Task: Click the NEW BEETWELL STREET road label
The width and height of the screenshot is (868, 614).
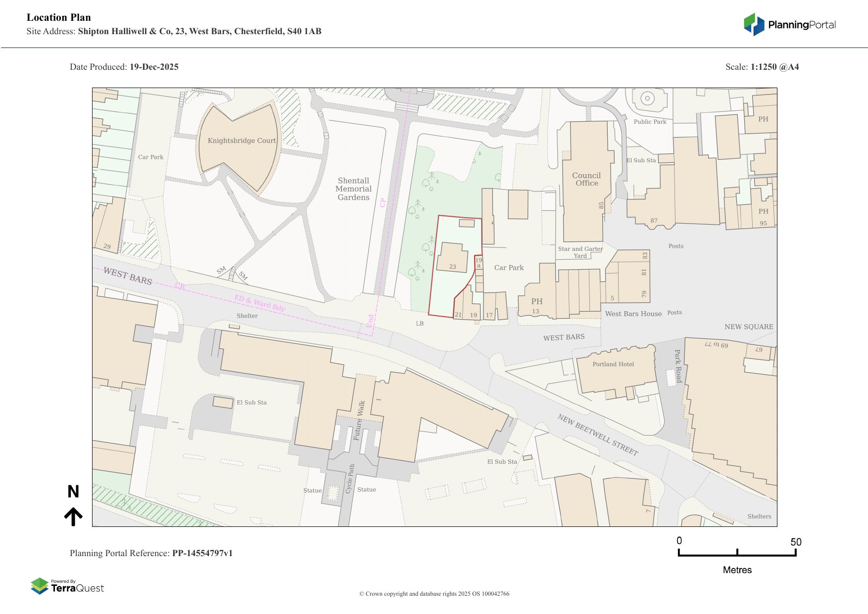Action: [597, 434]
